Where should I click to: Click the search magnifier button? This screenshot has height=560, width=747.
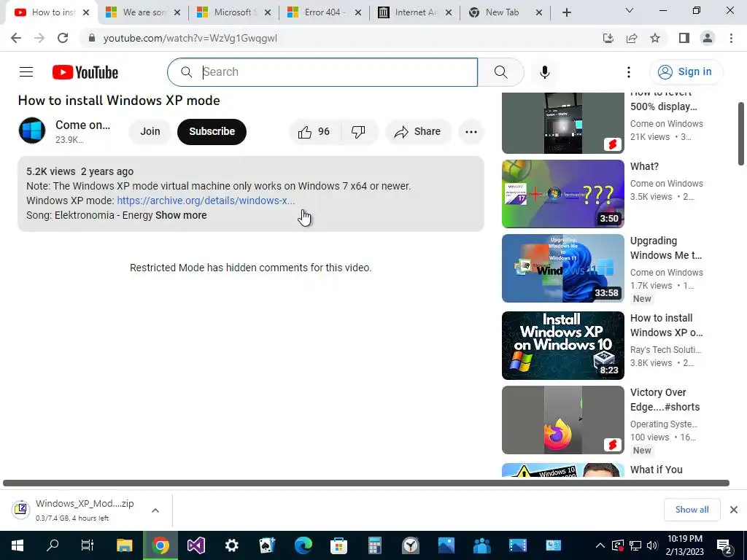(500, 72)
